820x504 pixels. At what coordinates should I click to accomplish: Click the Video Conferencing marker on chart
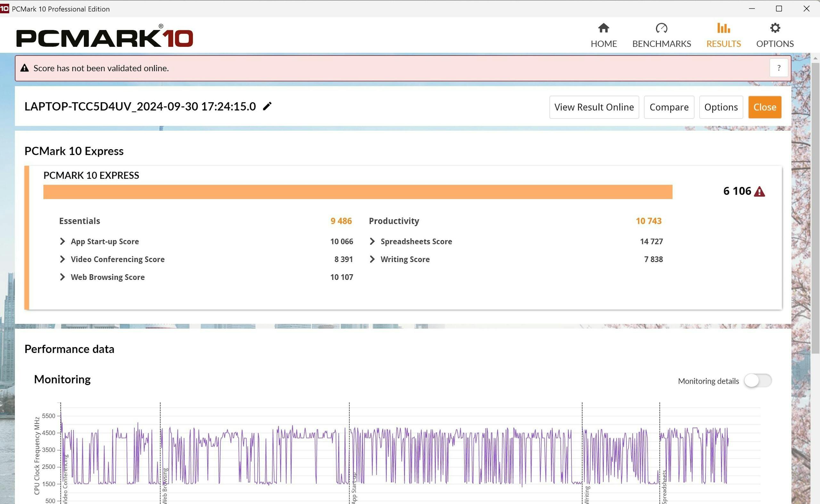pos(65,479)
